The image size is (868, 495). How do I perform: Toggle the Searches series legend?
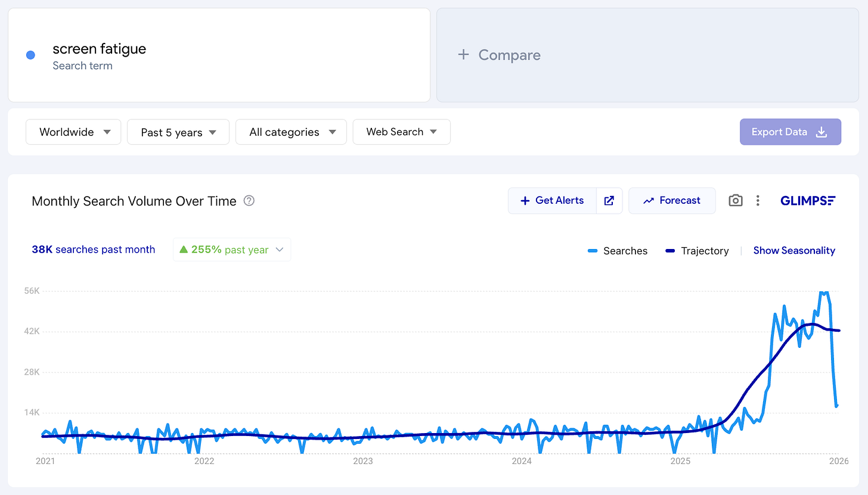point(617,251)
